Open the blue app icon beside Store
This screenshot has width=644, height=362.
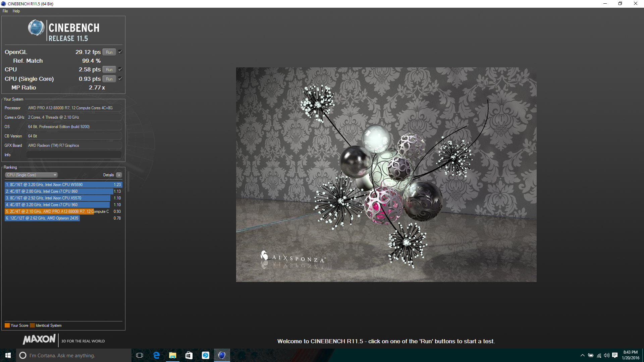click(x=205, y=355)
